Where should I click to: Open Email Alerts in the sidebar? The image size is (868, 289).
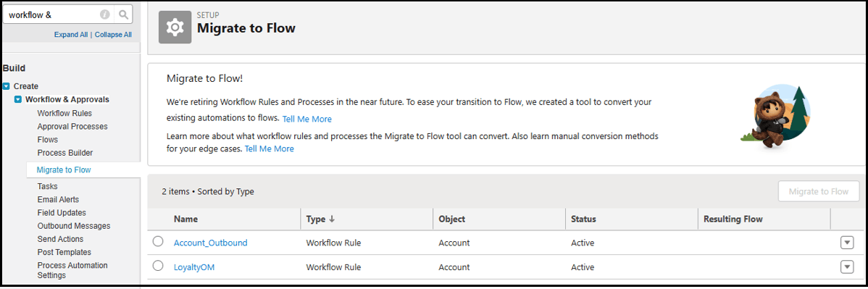(x=58, y=199)
